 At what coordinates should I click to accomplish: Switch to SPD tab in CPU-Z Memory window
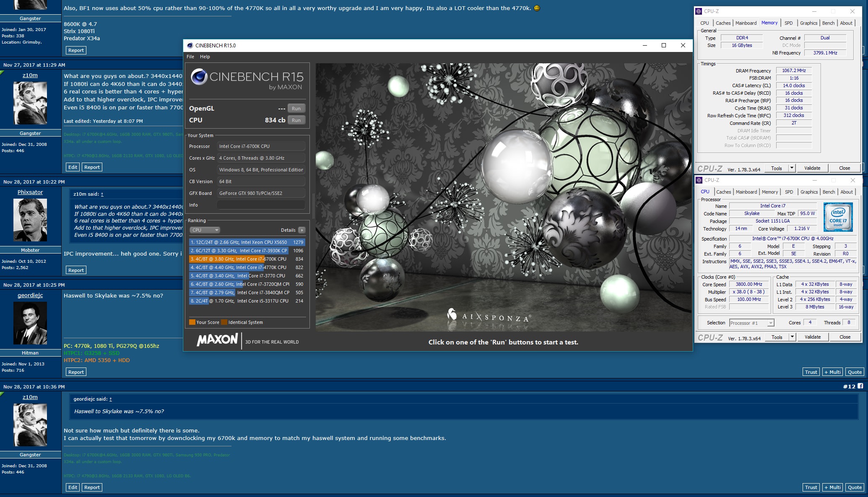(788, 23)
